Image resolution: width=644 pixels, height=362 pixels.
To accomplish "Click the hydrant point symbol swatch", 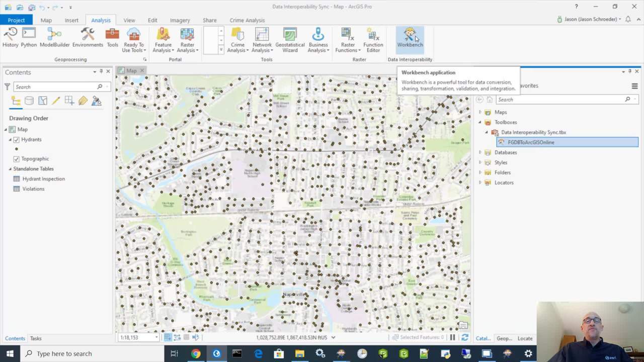I will click(17, 149).
